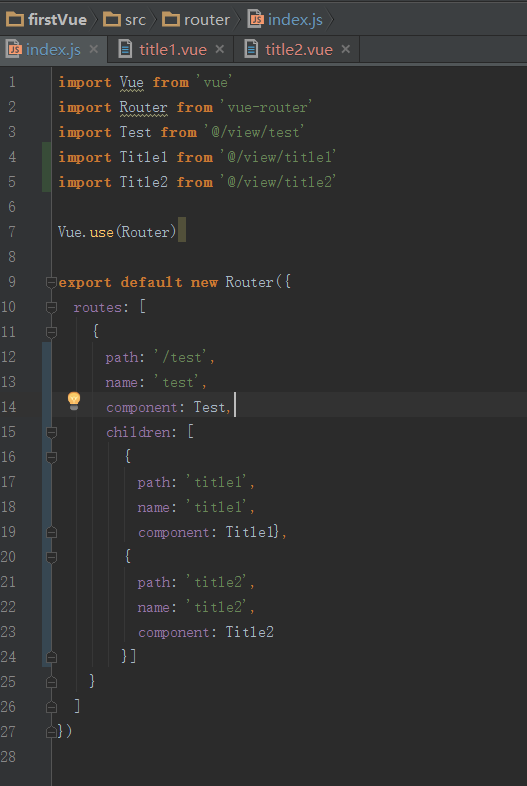Switch to the title1.vue tab
The width and height of the screenshot is (527, 786).
coord(172,50)
